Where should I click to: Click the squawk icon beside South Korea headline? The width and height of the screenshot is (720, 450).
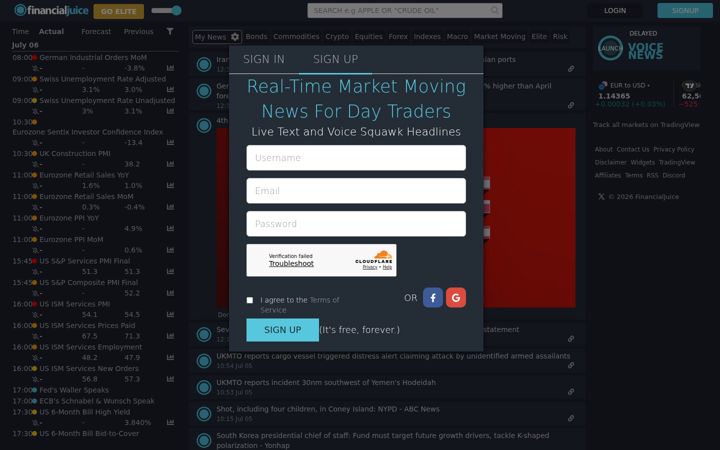tap(204, 440)
